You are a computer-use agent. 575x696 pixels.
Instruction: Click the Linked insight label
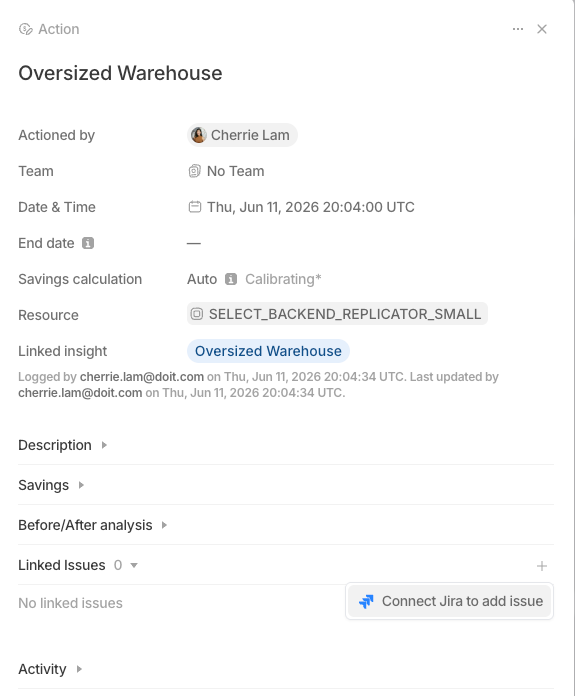pos(63,351)
